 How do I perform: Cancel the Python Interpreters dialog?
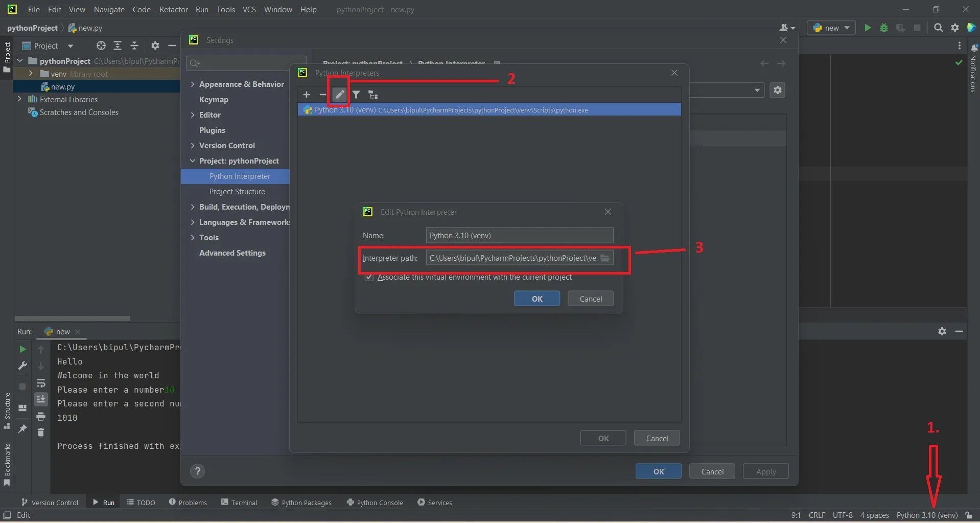click(x=657, y=438)
